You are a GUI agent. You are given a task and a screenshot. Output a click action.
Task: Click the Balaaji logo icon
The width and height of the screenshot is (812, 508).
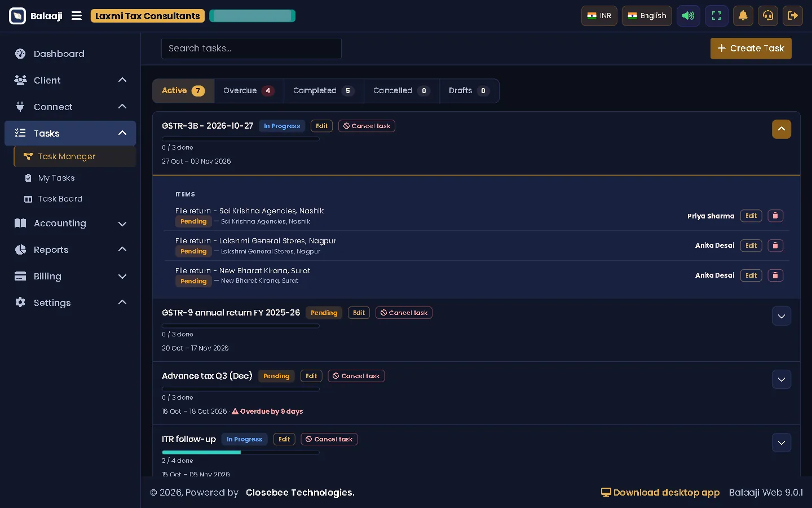point(17,16)
